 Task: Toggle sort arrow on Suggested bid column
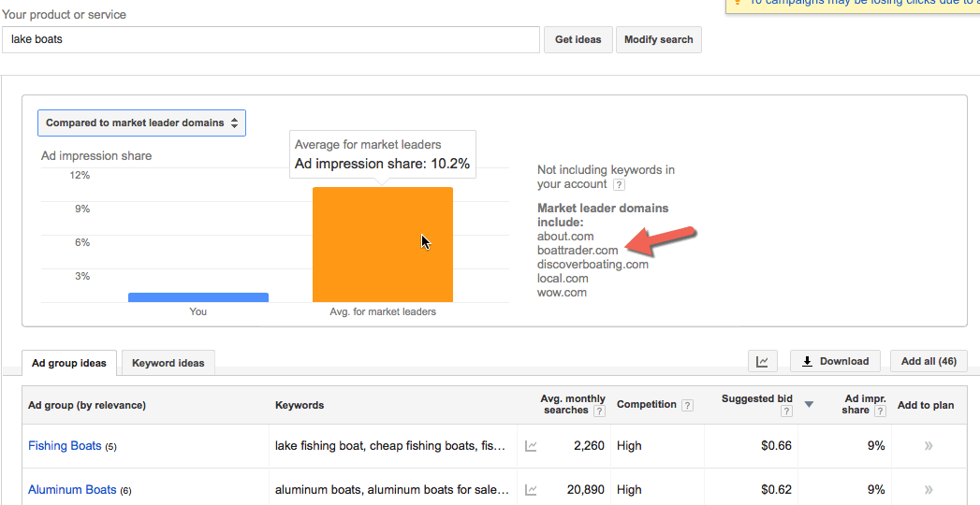[x=809, y=404]
